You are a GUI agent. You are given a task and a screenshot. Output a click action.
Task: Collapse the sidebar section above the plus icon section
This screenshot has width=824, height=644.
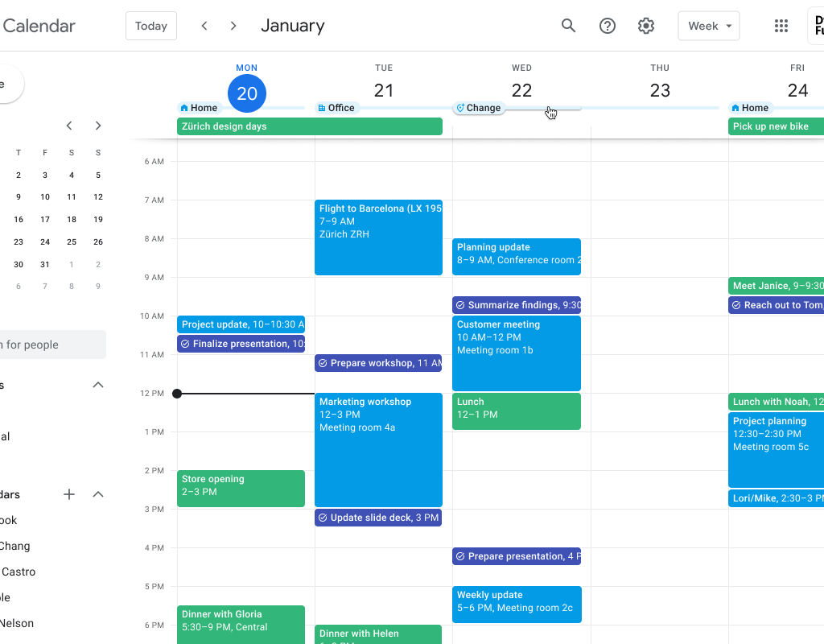click(x=98, y=385)
